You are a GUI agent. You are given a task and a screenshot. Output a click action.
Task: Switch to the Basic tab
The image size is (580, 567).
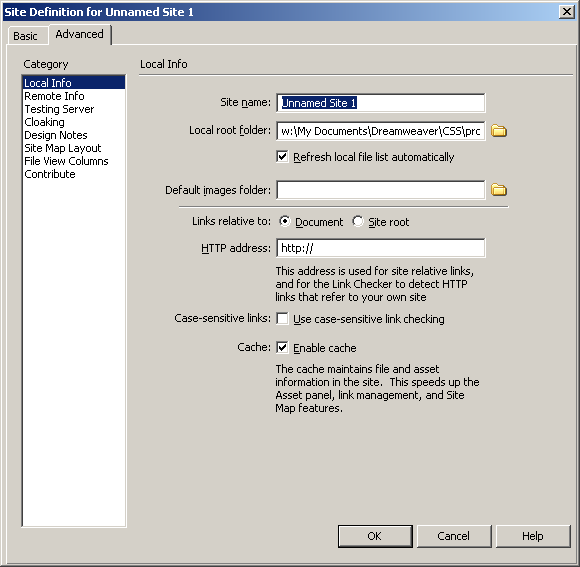[25, 36]
